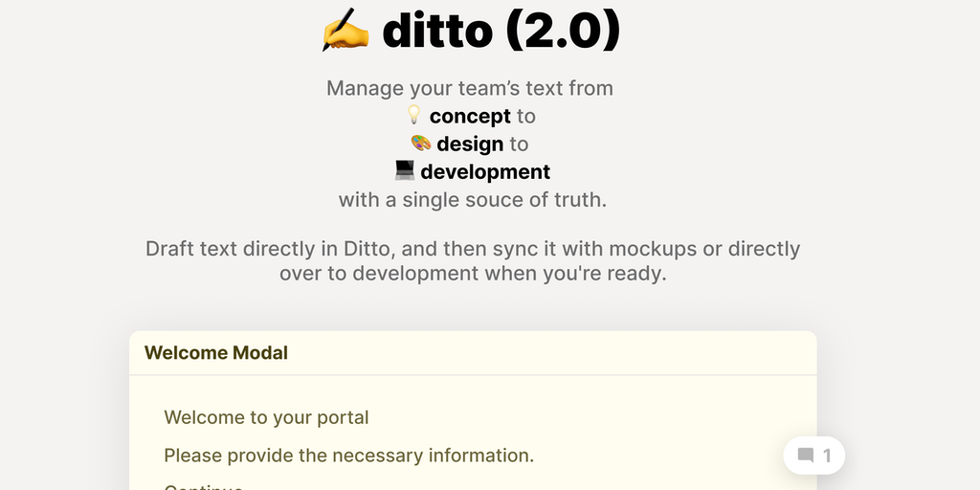Click the lightbulb icon beside concept

(x=414, y=116)
